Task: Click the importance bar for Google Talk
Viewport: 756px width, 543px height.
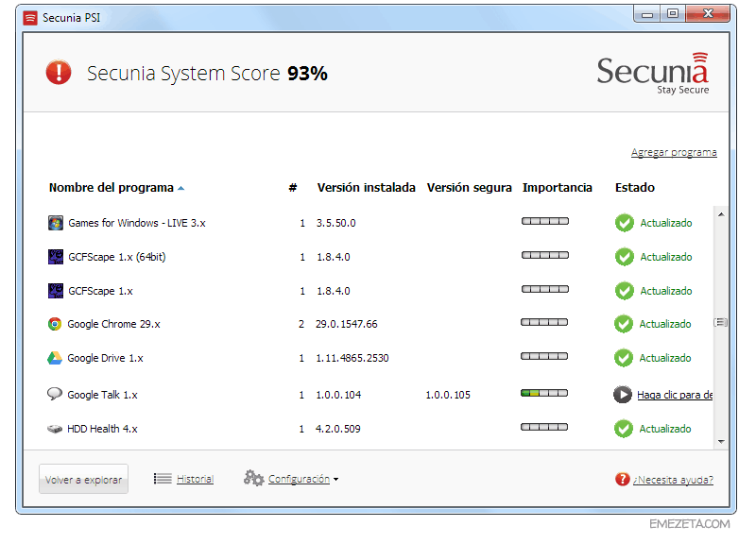Action: [544, 393]
